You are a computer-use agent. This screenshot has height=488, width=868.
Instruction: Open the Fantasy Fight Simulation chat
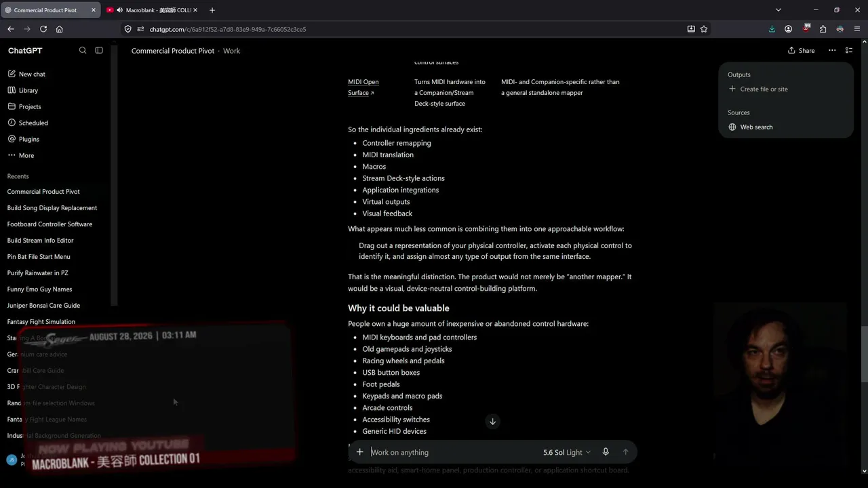41,322
